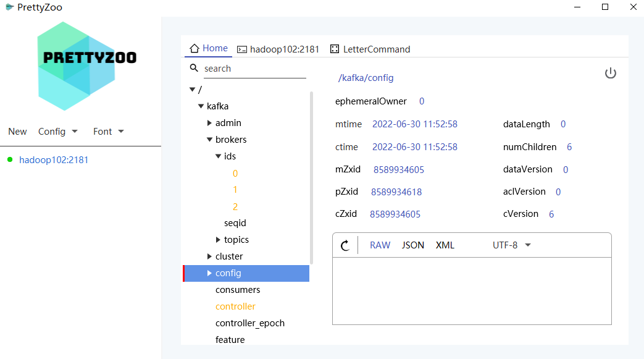Viewport: 644px width, 359px height.
Task: Switch to the hadoop102:2181 terminal tab
Action: tap(278, 49)
